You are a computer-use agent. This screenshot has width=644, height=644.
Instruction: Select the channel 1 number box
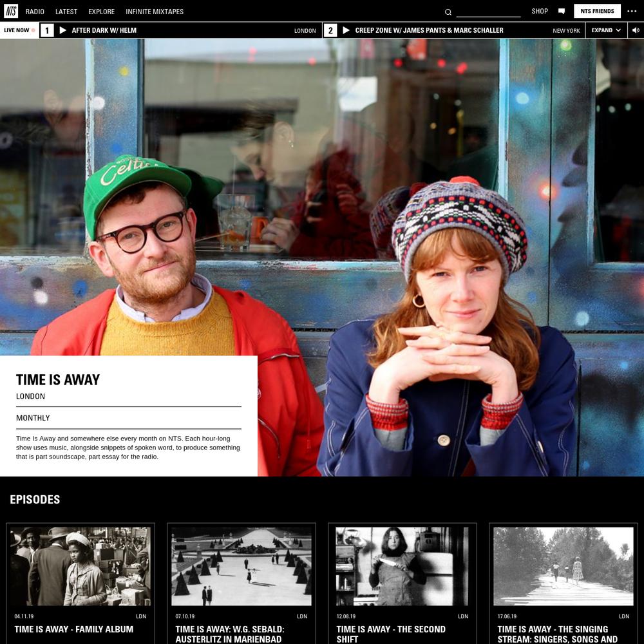tap(47, 30)
